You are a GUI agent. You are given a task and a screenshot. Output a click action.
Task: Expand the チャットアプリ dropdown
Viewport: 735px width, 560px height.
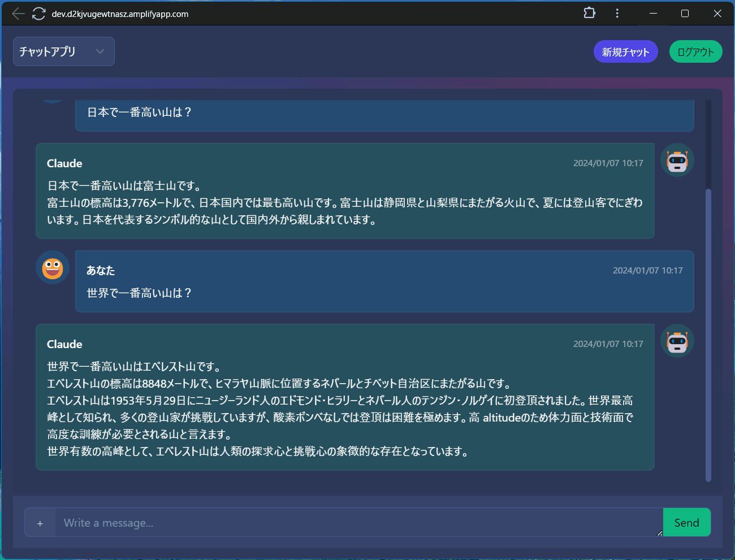64,51
